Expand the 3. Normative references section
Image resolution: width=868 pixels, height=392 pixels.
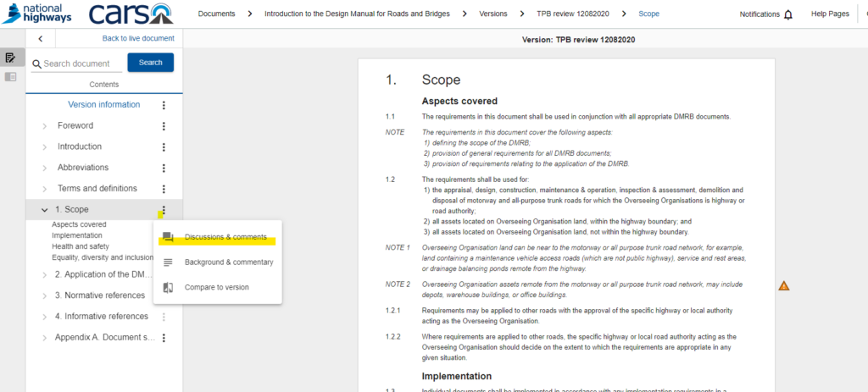pos(45,295)
